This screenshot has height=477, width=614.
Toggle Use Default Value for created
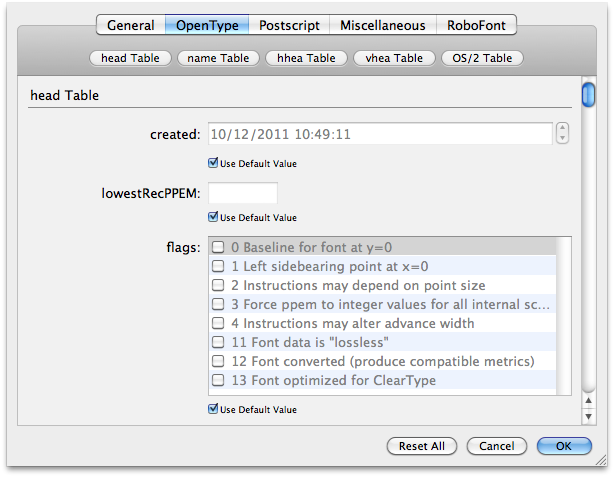pos(213,163)
